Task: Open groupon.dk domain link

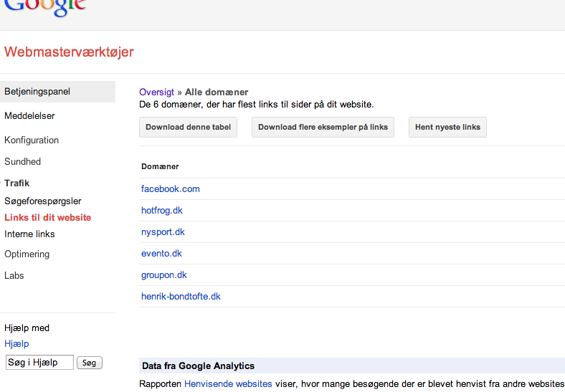Action: (x=164, y=275)
